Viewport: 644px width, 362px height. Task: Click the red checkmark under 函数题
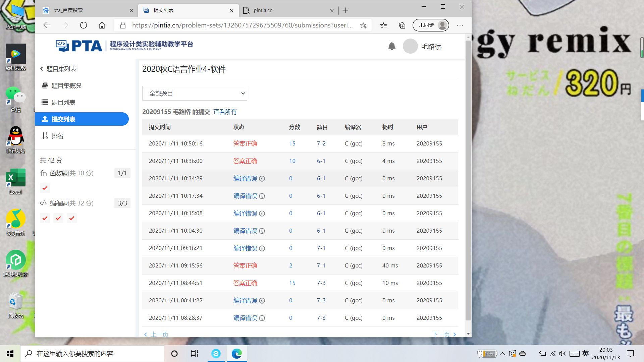pos(45,188)
